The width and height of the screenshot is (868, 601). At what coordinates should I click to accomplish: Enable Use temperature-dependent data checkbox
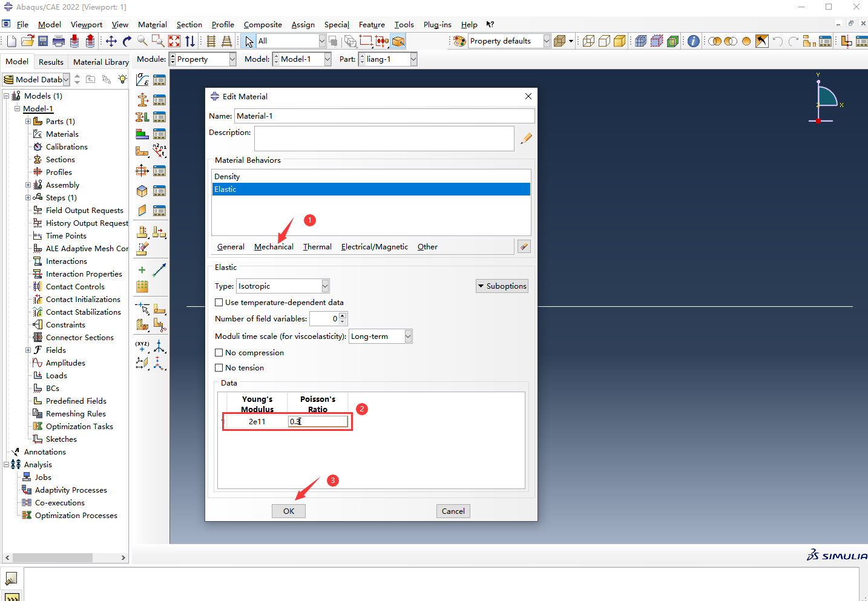tap(219, 303)
